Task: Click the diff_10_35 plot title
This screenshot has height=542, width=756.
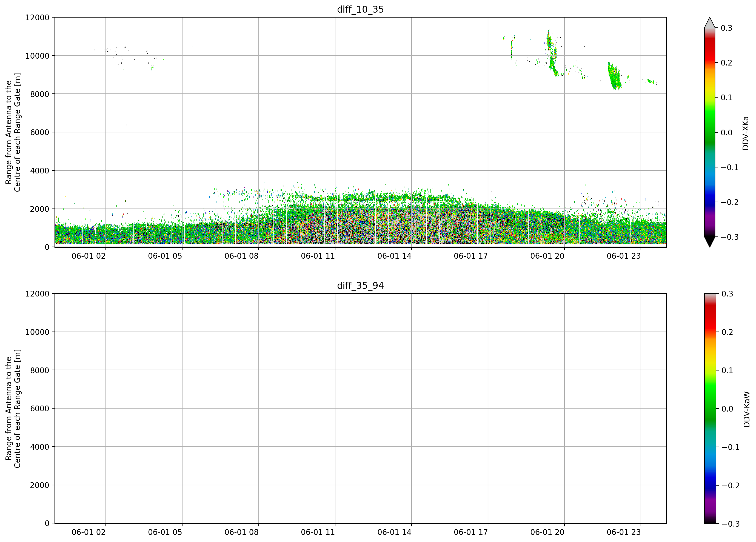Action: [x=360, y=9]
